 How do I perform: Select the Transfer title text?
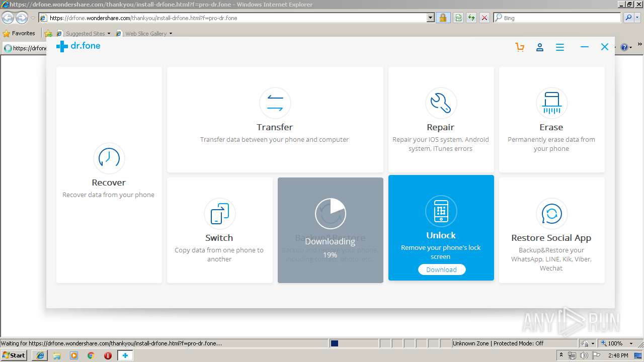click(x=275, y=127)
